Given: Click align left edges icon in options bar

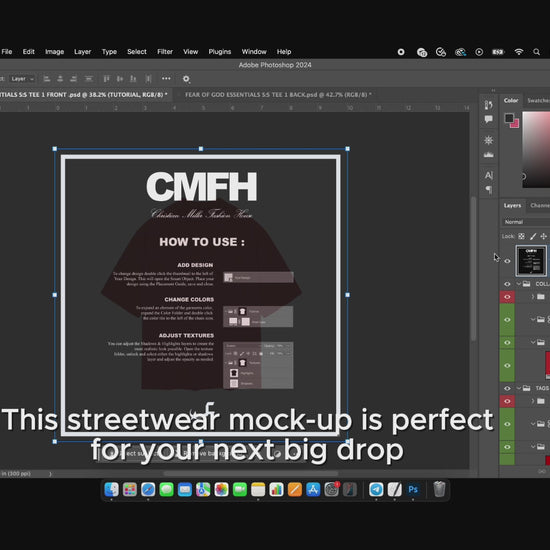Looking at the screenshot, I should coord(47,79).
